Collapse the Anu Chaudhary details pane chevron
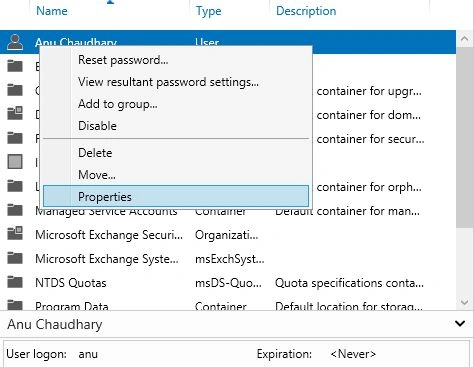This screenshot has width=474, height=367. 460,323
